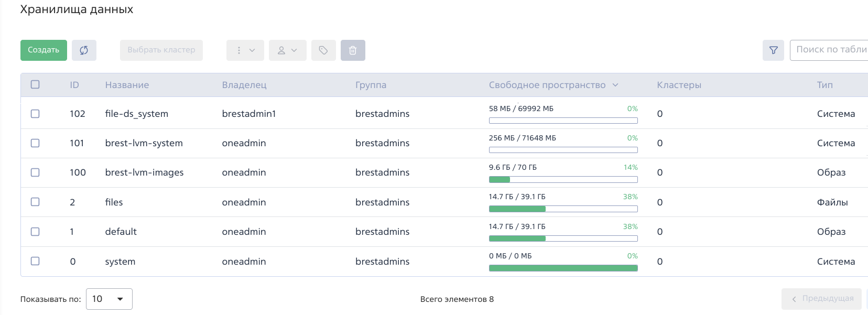
Task: Open the user ownership icon menu
Action: 287,50
